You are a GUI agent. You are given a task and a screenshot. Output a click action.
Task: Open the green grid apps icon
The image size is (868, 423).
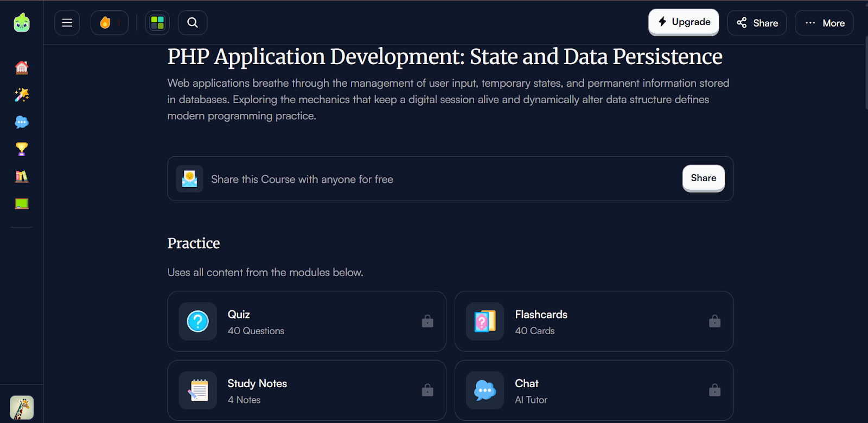point(157,23)
